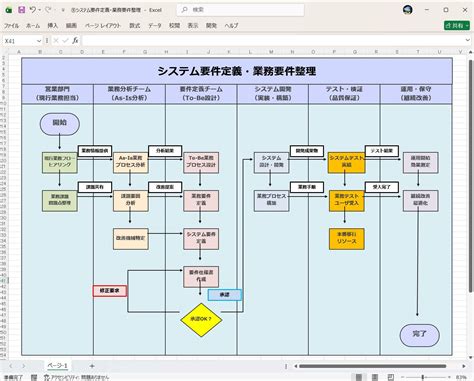Open the Name Box dropdown arrow
Screen dimensions: 474x381
click(x=39, y=41)
